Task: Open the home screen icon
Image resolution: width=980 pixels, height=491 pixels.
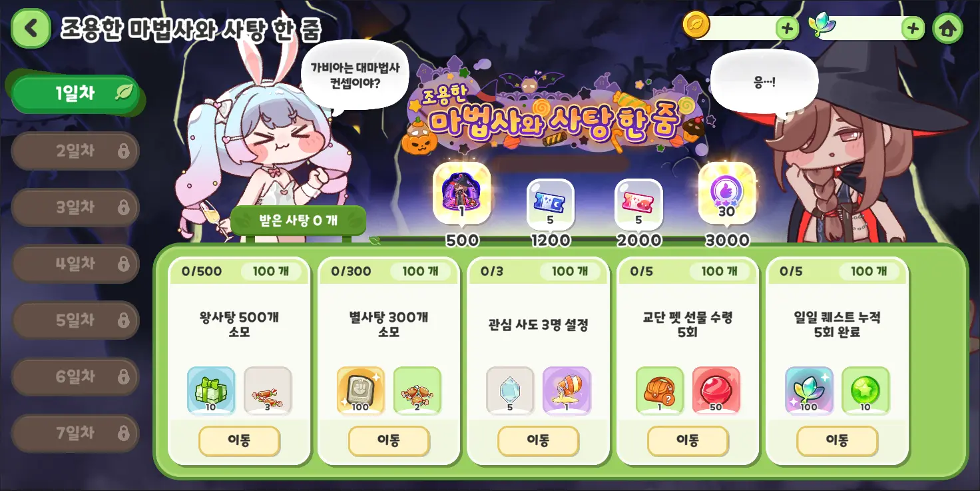Action: pyautogui.click(x=947, y=28)
